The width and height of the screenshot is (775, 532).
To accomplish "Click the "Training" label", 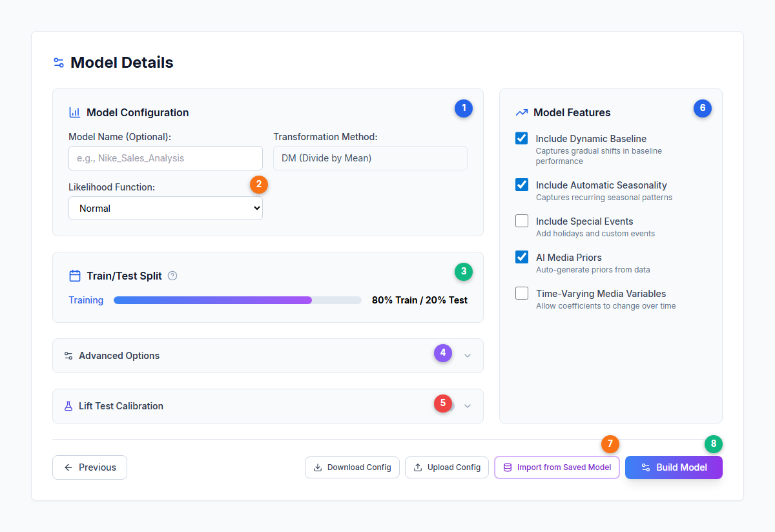I will 86,300.
